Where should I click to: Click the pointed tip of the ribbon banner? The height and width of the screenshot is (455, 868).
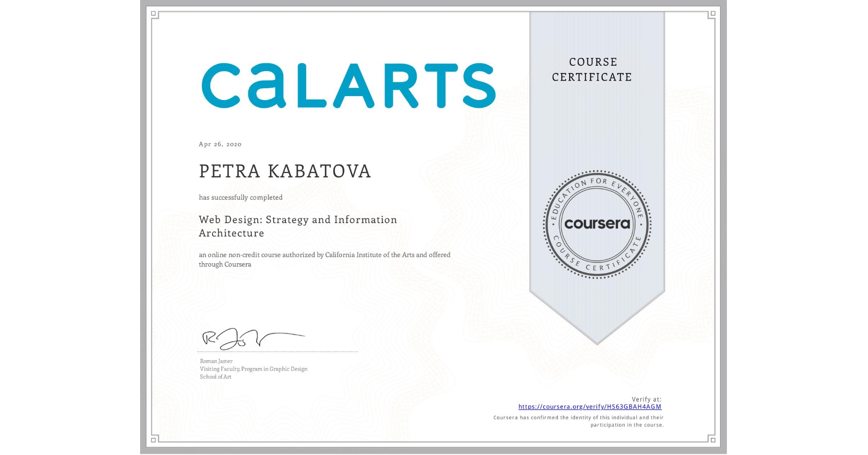pyautogui.click(x=597, y=341)
